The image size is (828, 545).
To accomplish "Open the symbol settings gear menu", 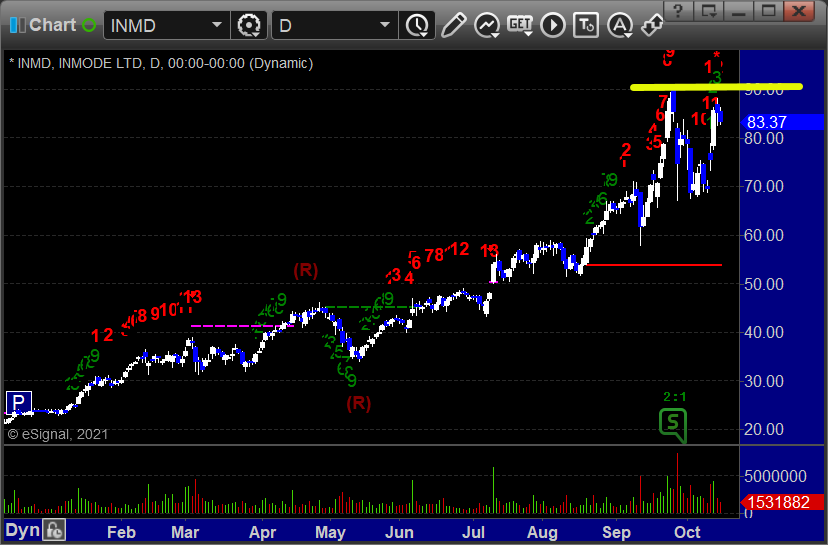I will (249, 25).
